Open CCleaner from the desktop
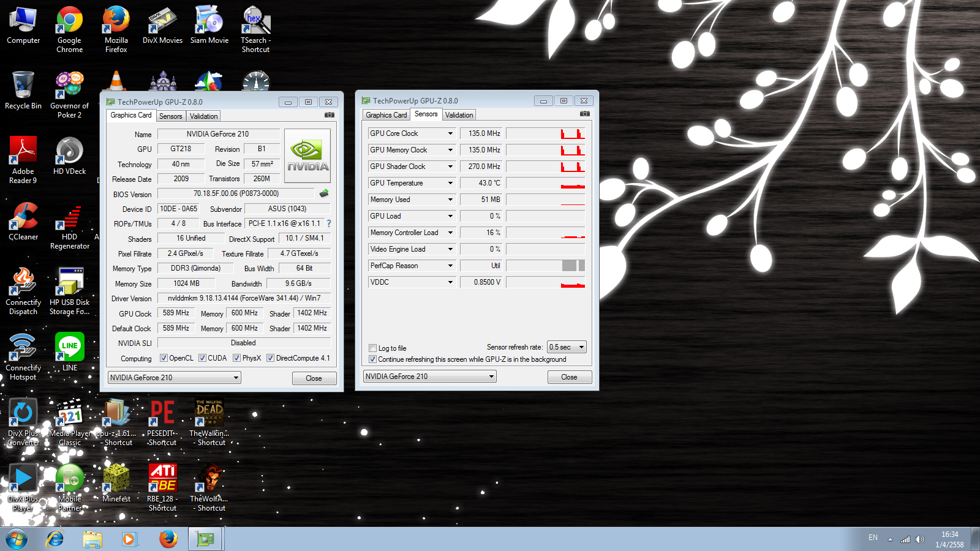 (23, 222)
